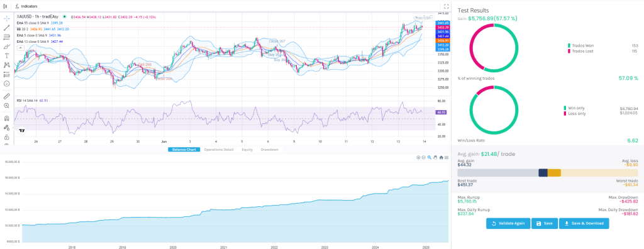Viewport: 644px width, 249px height.
Task: Click the Trades Won legend swatch
Action: (x=569, y=45)
